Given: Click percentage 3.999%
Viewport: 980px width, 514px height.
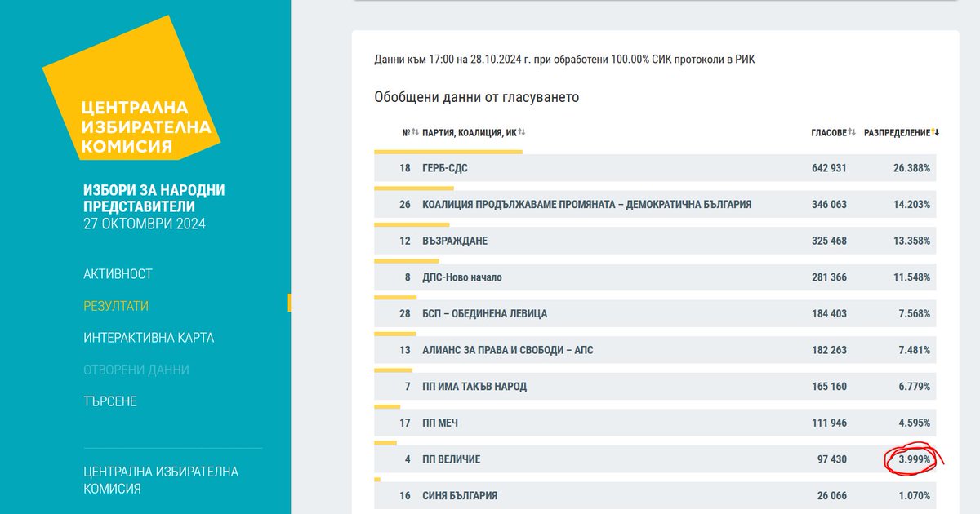Looking at the screenshot, I should point(915,459).
